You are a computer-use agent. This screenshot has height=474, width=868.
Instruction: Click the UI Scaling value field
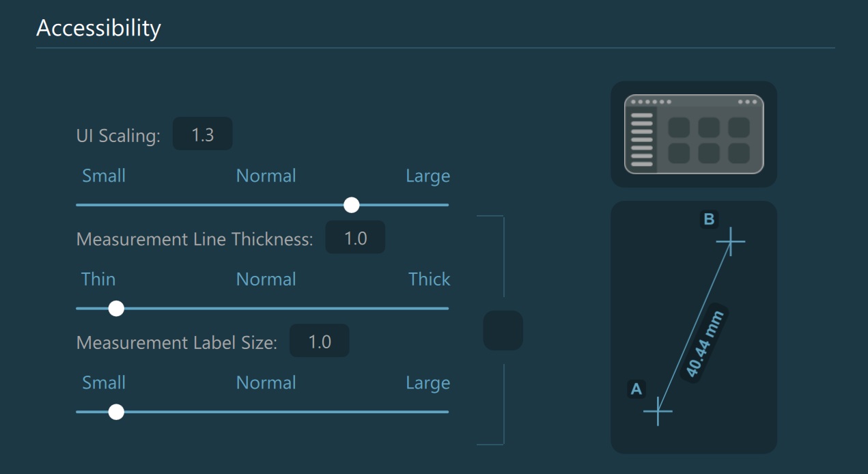(203, 135)
